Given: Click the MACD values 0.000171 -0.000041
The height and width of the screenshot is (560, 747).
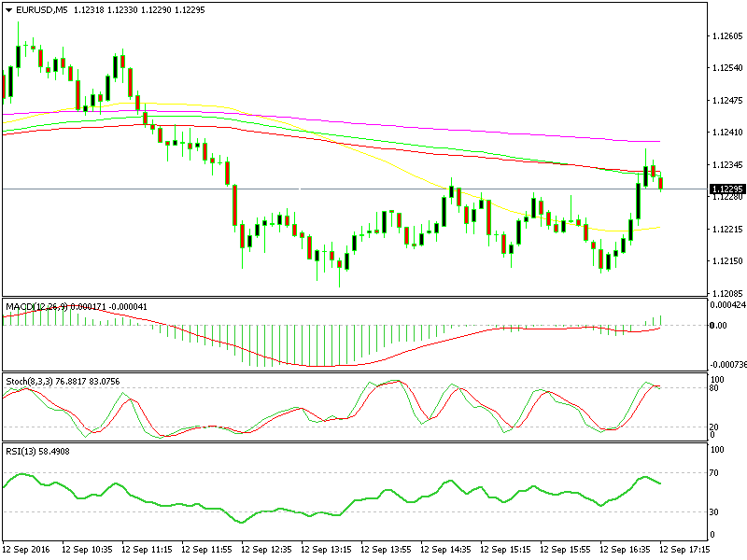Looking at the screenshot, I should pos(108,307).
